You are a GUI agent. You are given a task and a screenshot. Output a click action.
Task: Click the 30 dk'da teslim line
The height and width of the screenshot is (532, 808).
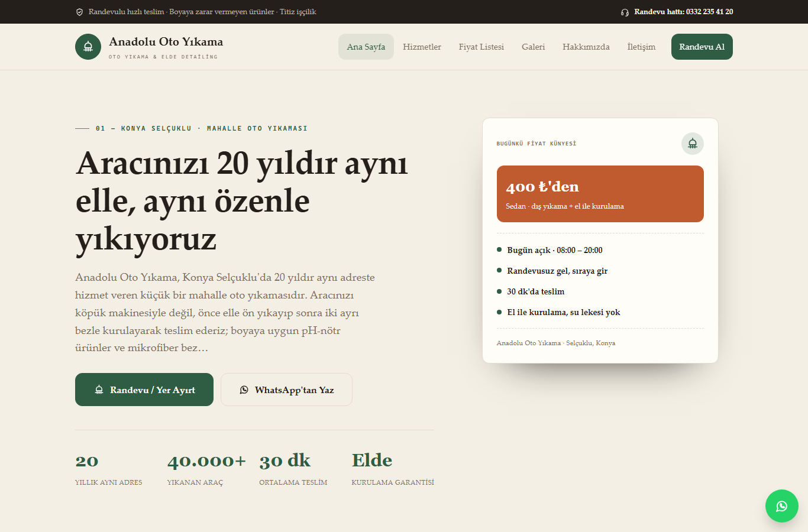536,291
